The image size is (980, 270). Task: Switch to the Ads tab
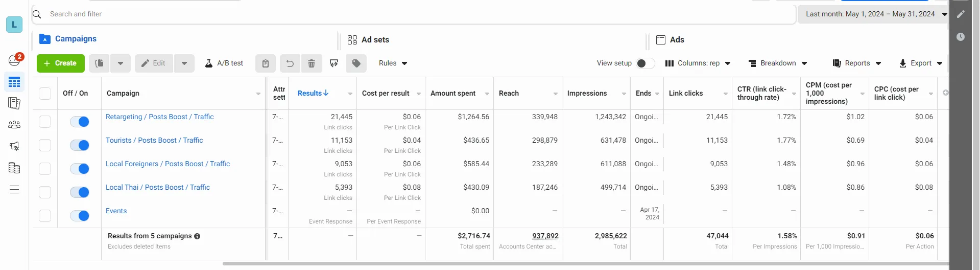(x=670, y=40)
